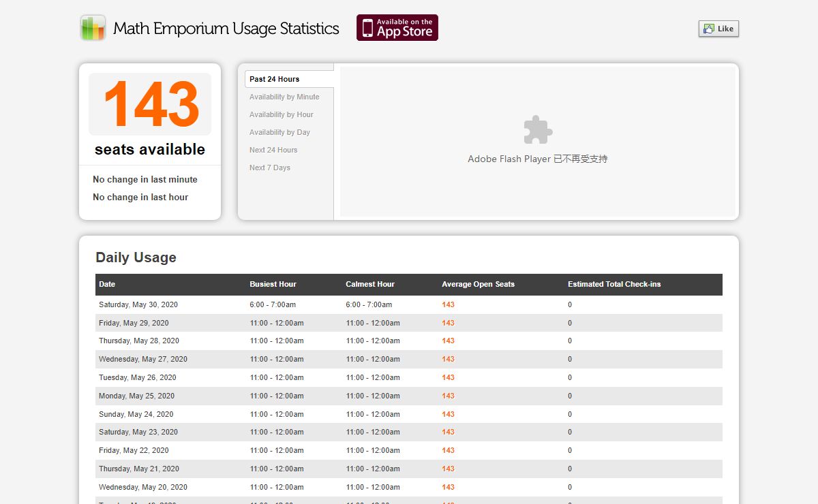The image size is (818, 504).
Task: Click average open seats 143 for May 27
Action: click(x=448, y=359)
